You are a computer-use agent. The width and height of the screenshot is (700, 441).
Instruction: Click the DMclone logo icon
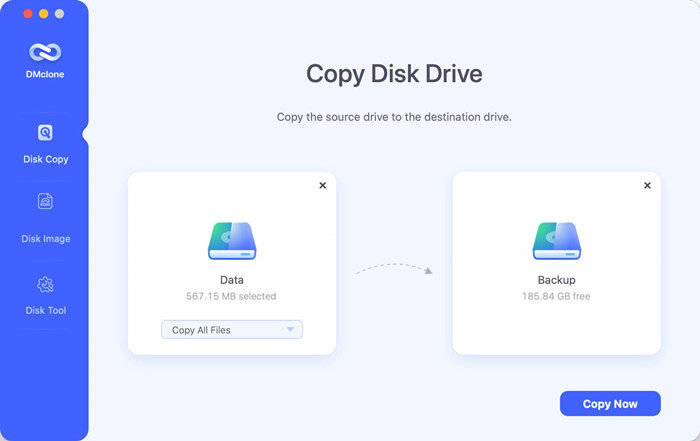point(45,52)
